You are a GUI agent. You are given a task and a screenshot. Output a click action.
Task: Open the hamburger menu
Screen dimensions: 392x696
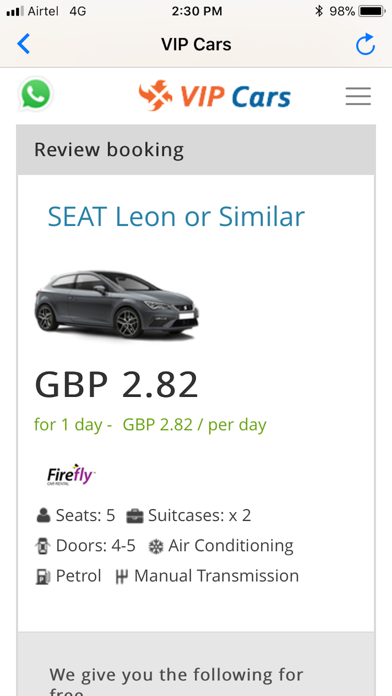point(358,96)
